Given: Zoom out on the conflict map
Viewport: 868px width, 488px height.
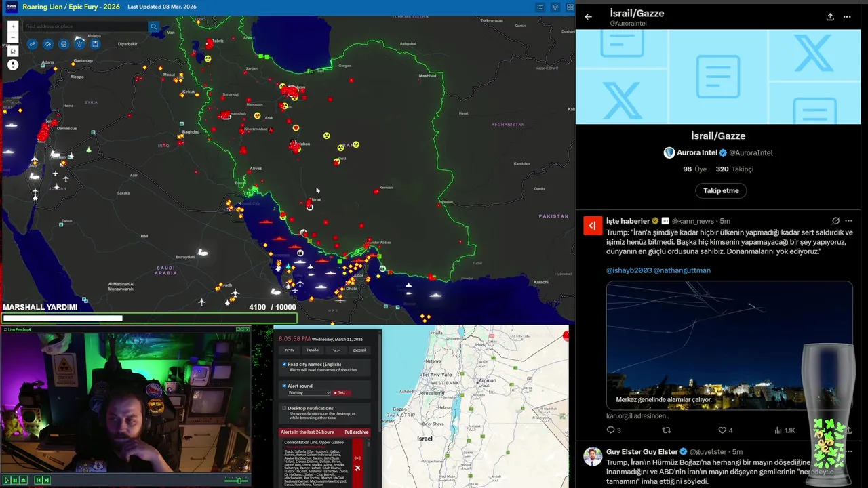Looking at the screenshot, I should point(13,37).
